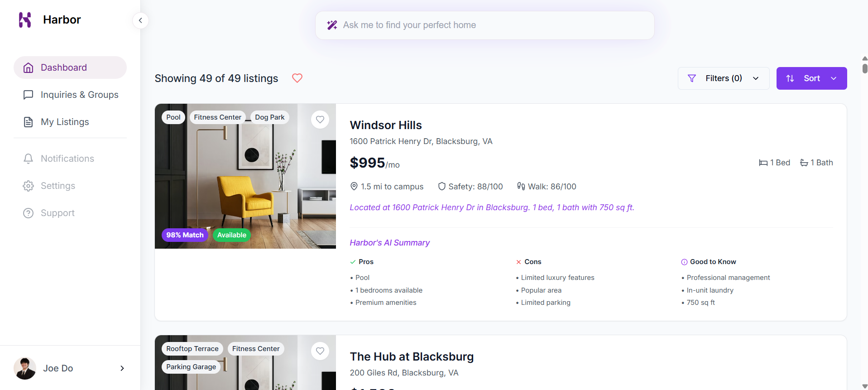
Task: Favorite The Hub at Blacksburg listing
Action: coord(320,351)
